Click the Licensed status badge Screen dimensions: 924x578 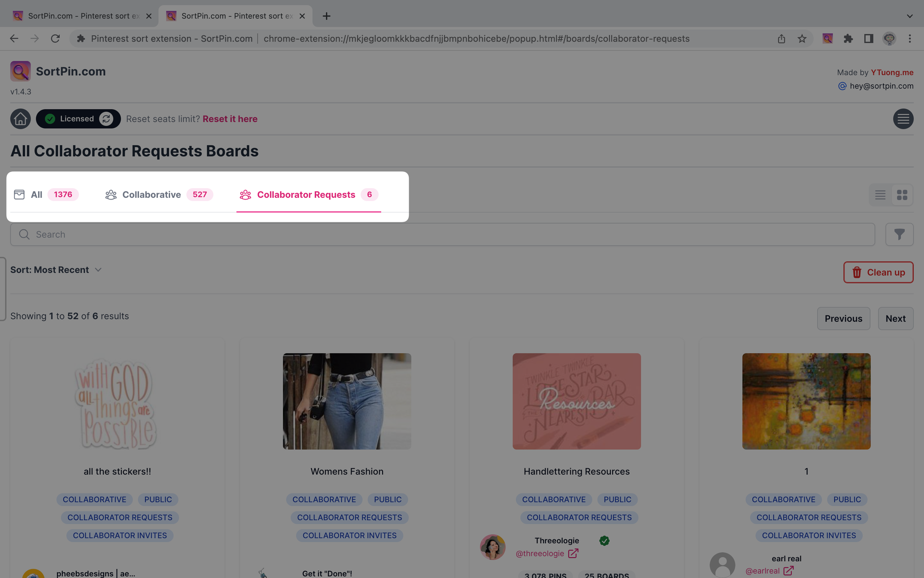click(x=78, y=119)
